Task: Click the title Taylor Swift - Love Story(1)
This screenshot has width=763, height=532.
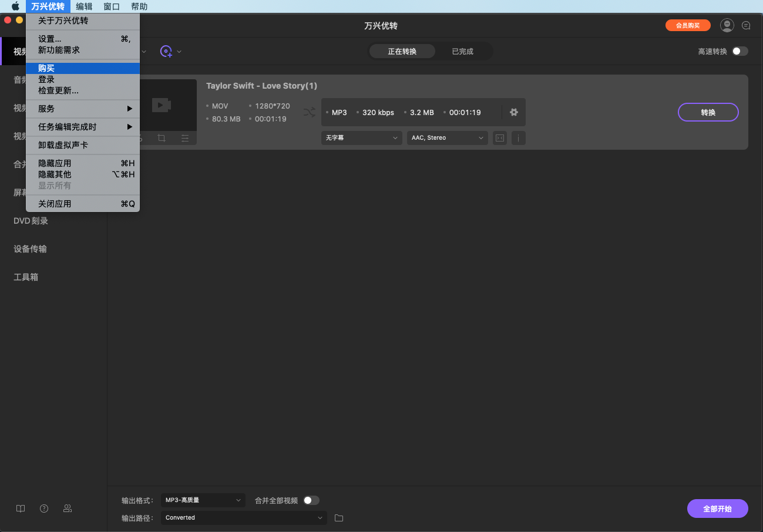Action: (261, 86)
